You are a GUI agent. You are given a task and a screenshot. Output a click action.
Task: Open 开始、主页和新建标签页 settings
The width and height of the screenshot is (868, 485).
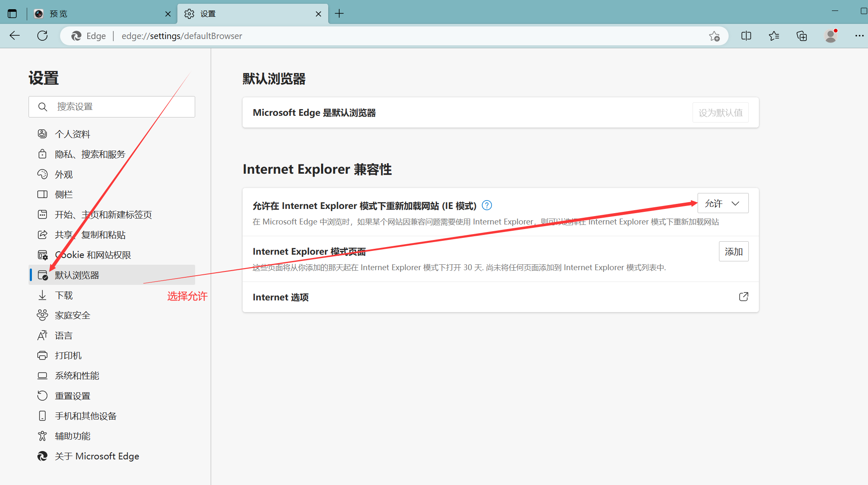[x=112, y=215]
